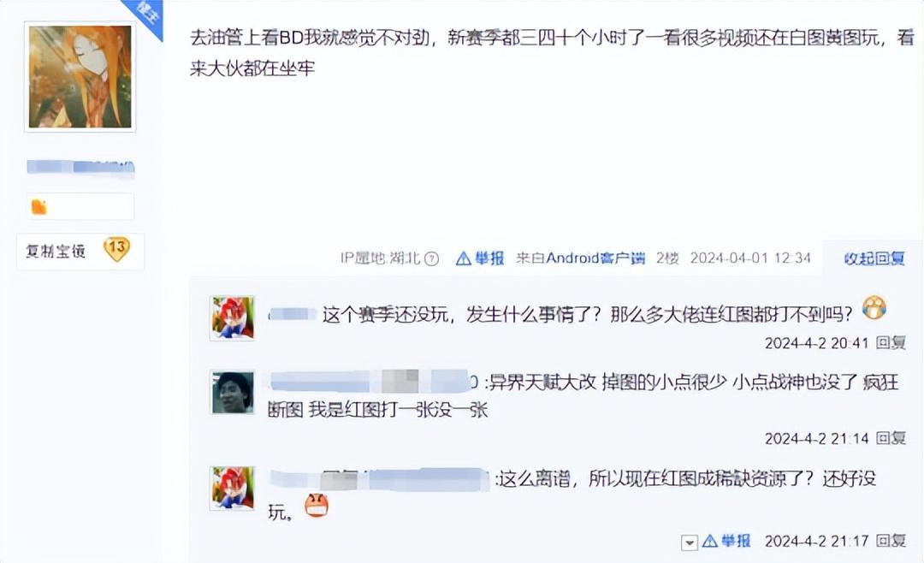
Task: Click the crying emoji in the first reply
Action: [x=874, y=308]
